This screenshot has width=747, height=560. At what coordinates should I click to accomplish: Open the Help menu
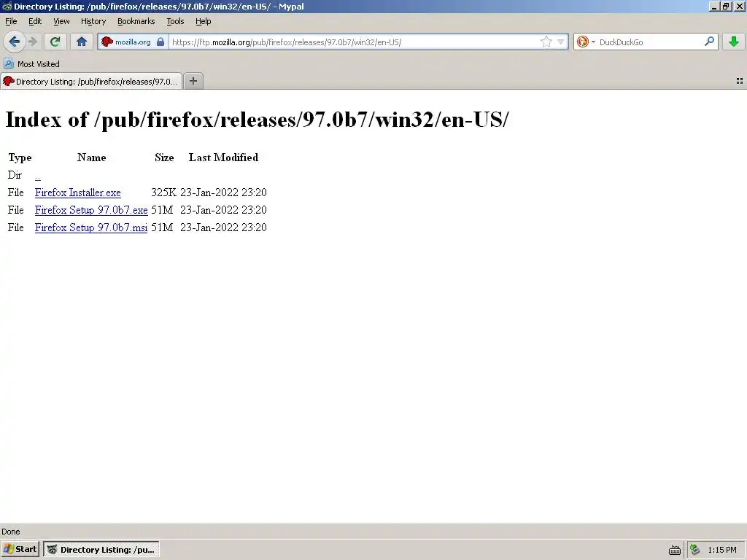(203, 21)
